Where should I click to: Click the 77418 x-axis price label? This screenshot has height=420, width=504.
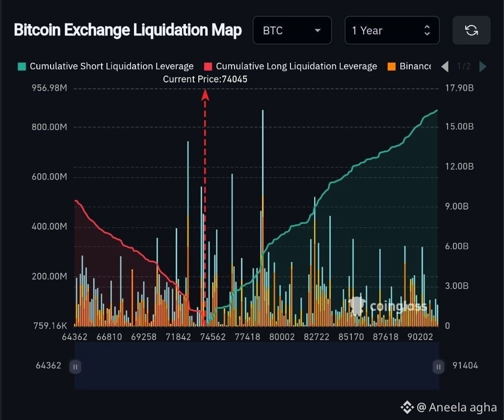(x=247, y=337)
